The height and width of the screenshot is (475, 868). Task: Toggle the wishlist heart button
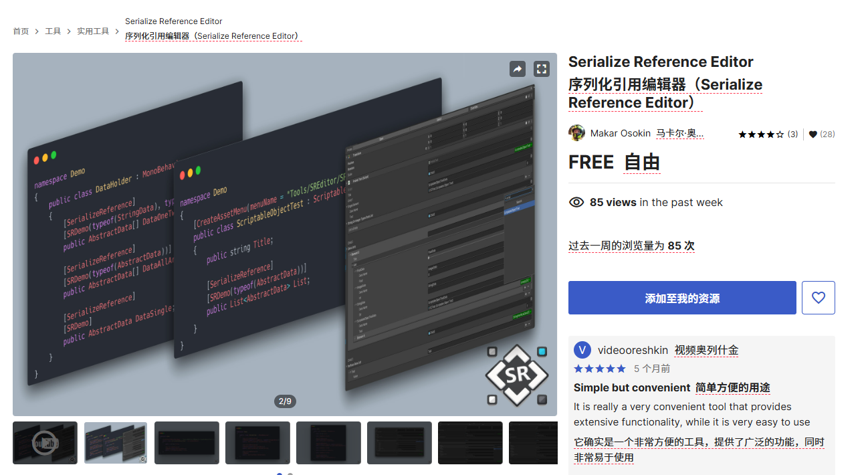pos(818,297)
